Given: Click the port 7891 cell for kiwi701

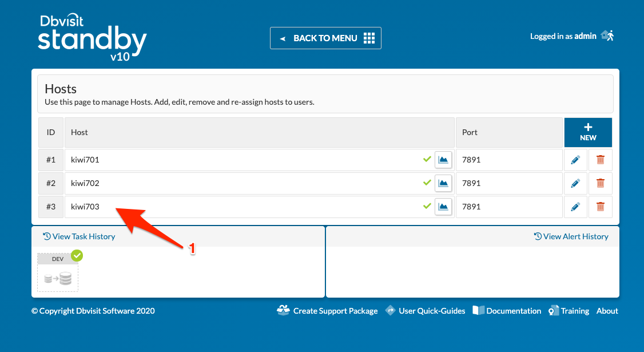Looking at the screenshot, I should [x=509, y=160].
